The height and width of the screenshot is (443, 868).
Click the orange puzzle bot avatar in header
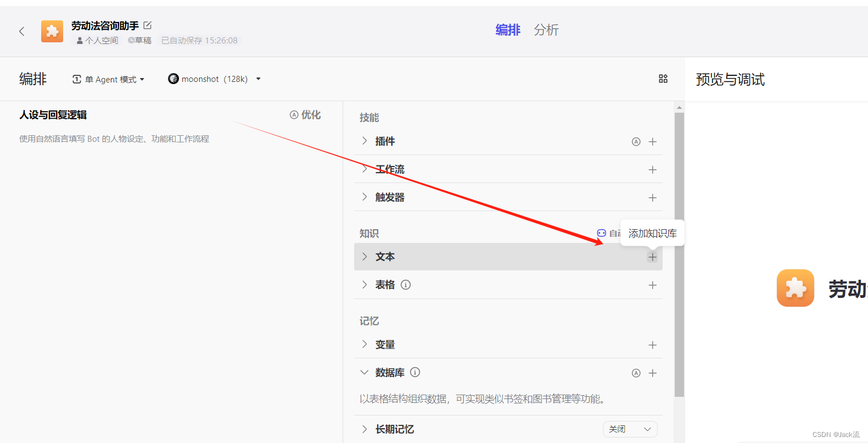[x=52, y=31]
